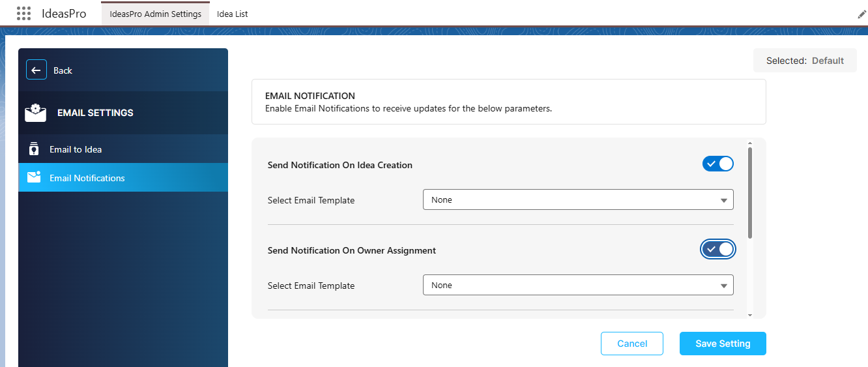Select the IdeasPro Admin Settings tab
The image size is (868, 367).
click(156, 14)
